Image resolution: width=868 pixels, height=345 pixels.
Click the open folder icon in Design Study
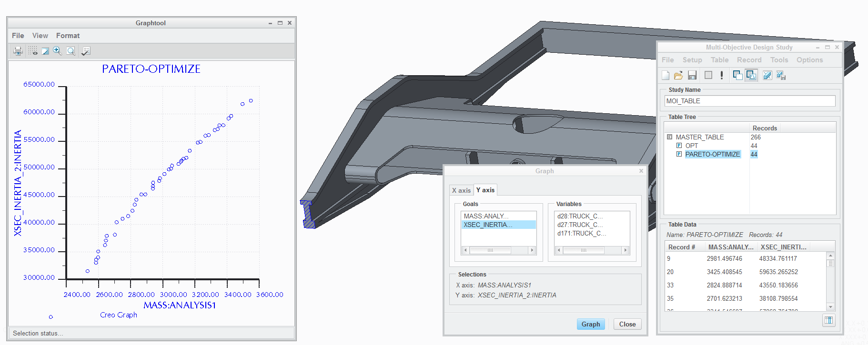click(678, 75)
